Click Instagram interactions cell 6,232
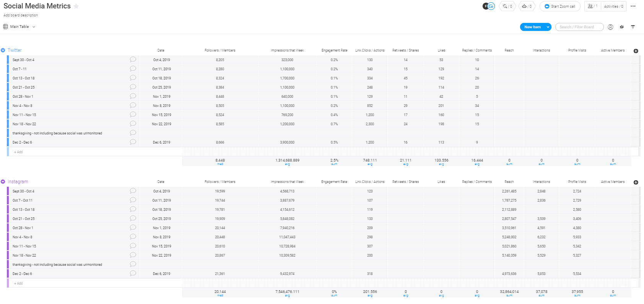644x304 pixels. pyautogui.click(x=542, y=237)
